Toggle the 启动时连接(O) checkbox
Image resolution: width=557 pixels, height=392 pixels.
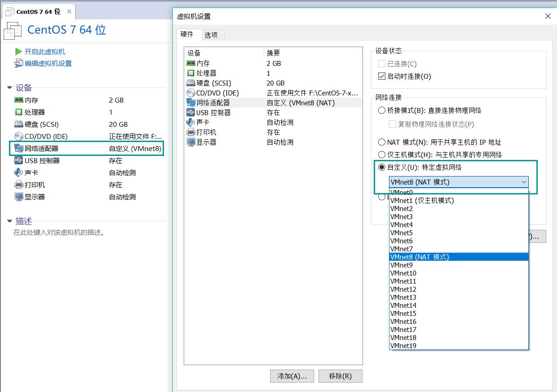[x=382, y=77]
